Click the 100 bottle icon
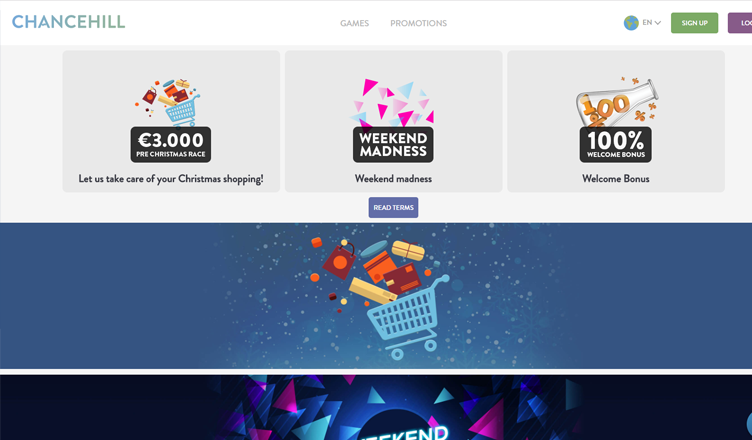This screenshot has height=440, width=752. tap(617, 102)
